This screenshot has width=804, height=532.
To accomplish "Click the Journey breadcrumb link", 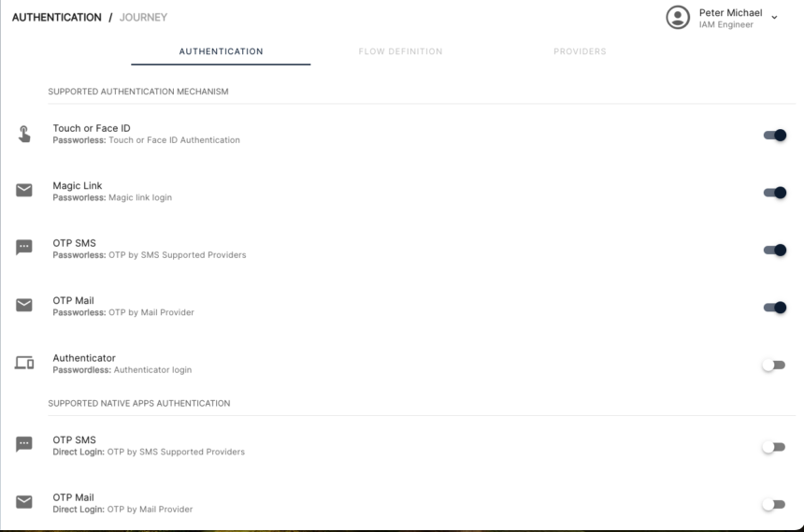I will click(143, 18).
